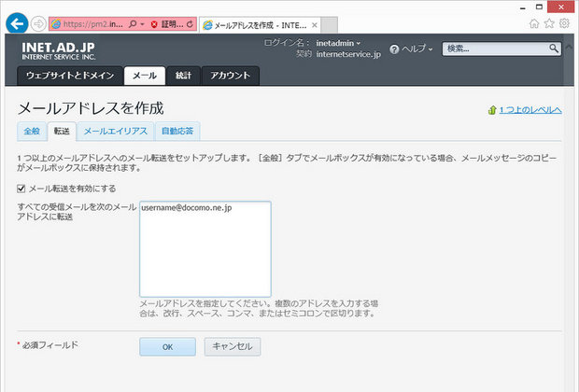Screen dimensions: 579x392
Task: Follow the 1つ上のレベルへ link
Action: 529,110
